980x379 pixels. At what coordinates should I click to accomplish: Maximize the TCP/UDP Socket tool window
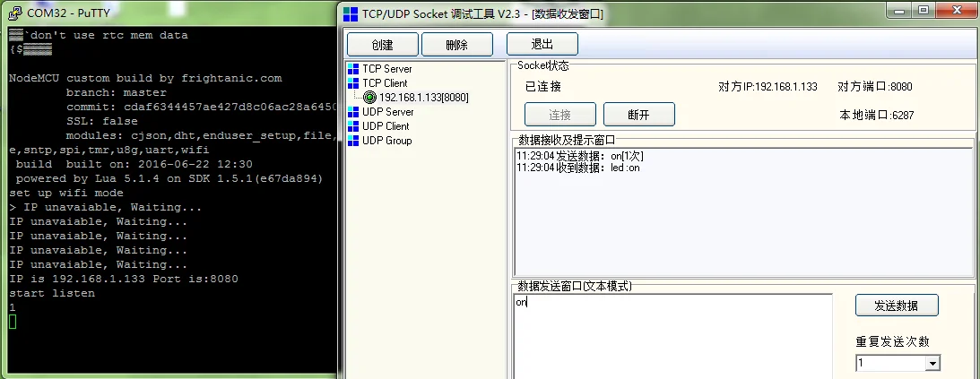pos(924,9)
